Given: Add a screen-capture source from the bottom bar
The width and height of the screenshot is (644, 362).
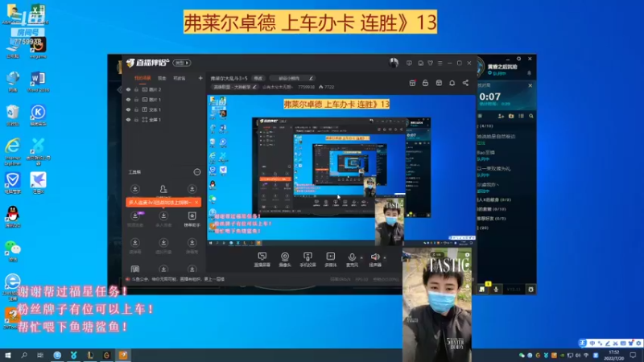Looking at the screenshot, I should click(x=262, y=259).
